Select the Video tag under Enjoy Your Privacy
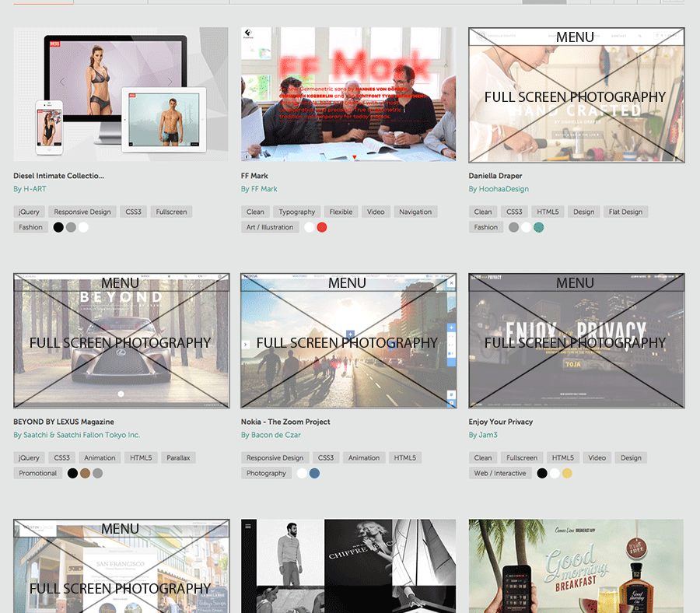 [597, 457]
